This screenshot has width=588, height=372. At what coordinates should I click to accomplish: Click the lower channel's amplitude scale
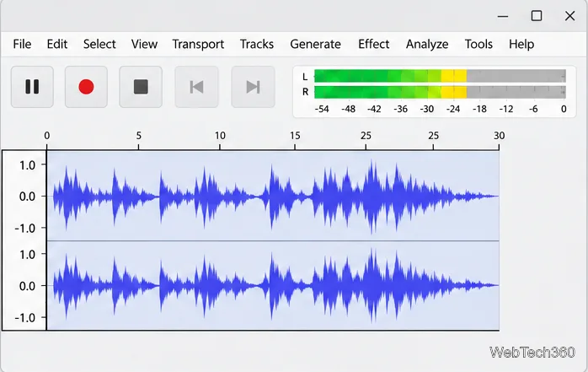pyautogui.click(x=24, y=285)
